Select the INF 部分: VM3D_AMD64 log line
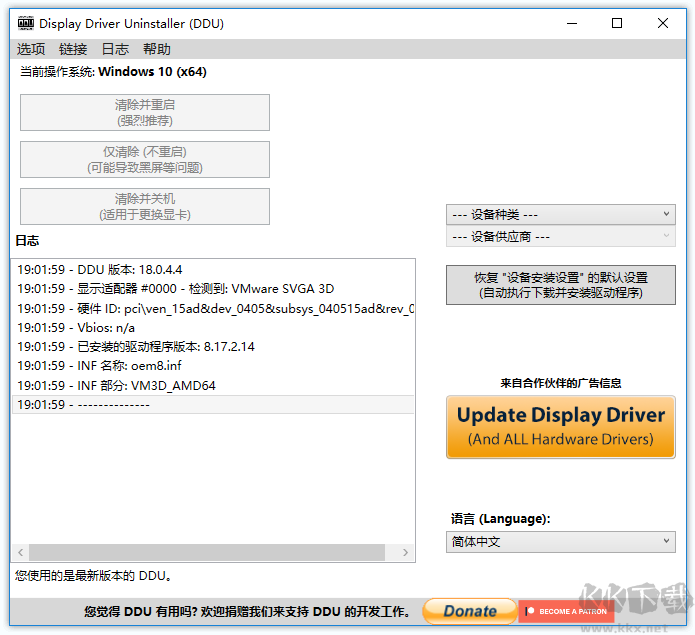The image size is (695, 635). [x=213, y=385]
